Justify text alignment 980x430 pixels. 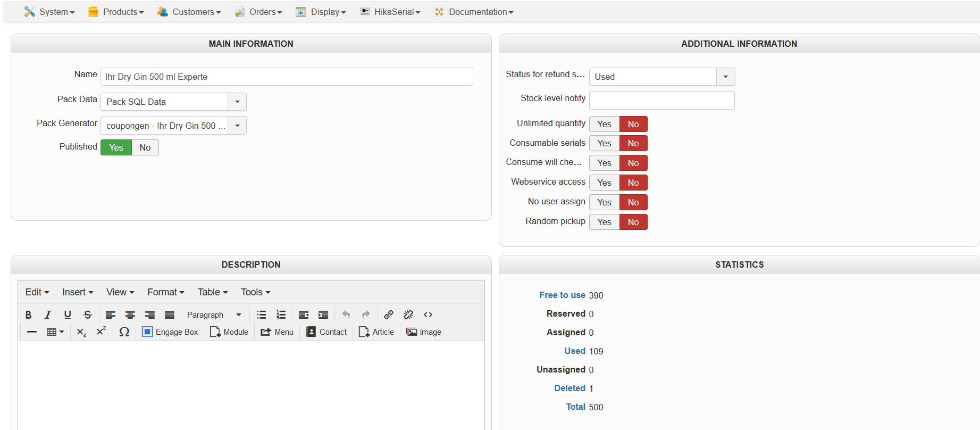pos(170,315)
